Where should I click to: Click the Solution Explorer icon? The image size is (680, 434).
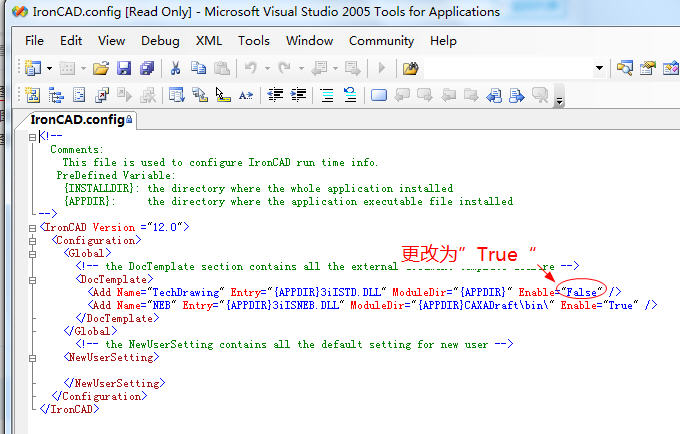pyautogui.click(x=624, y=68)
